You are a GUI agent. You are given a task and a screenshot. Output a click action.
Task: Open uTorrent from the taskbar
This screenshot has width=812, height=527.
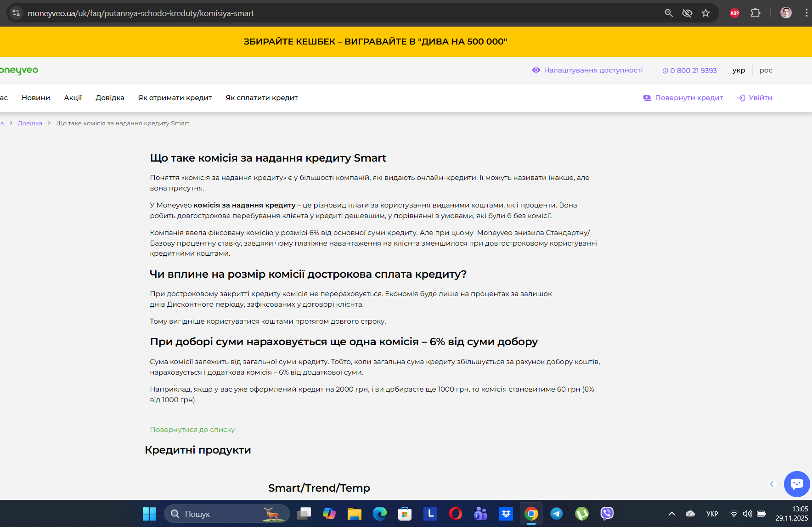(582, 514)
